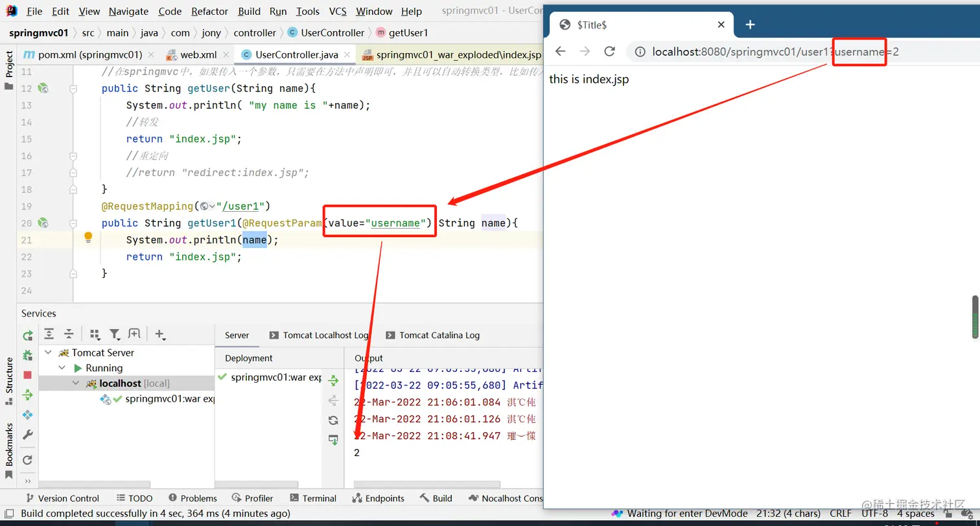Open the Navigate menu

pos(128,11)
